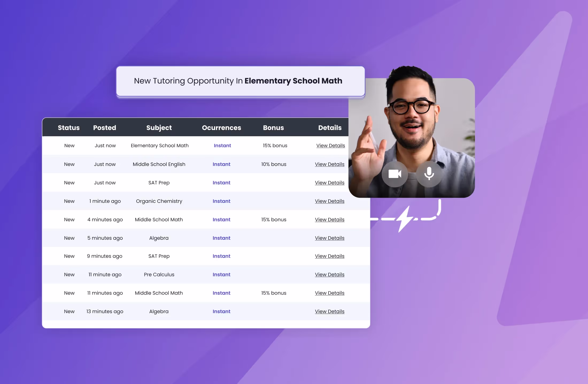Click the notification banner for Elementary School Math
This screenshot has width=588, height=384.
point(240,81)
